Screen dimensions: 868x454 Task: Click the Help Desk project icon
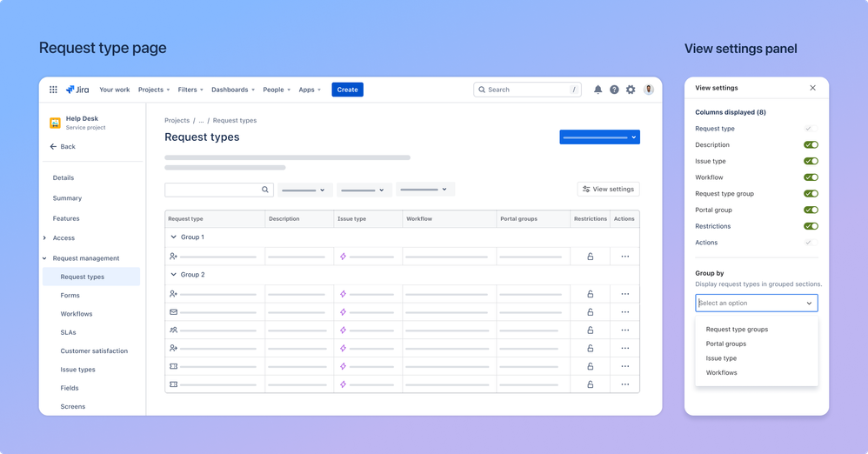[55, 123]
